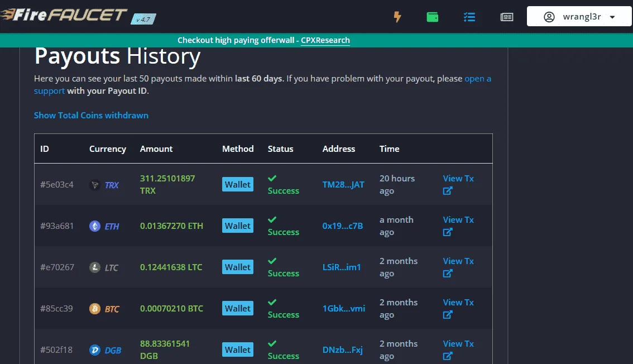Click external link icon in LTC row
This screenshot has width=633, height=364.
[448, 273]
